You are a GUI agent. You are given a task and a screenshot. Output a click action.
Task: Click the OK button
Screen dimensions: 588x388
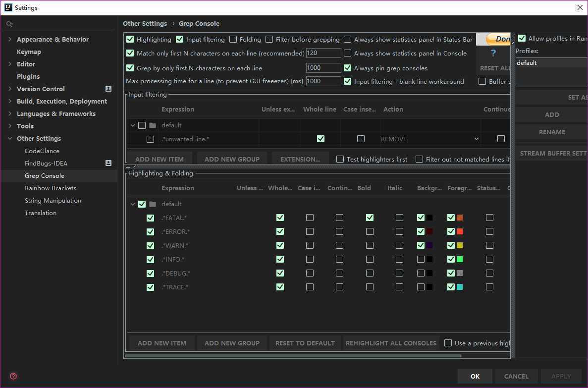pyautogui.click(x=475, y=376)
